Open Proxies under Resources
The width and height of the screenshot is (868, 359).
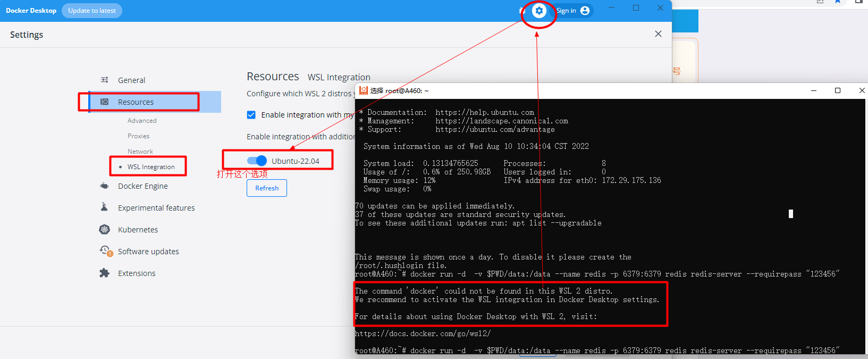pyautogui.click(x=138, y=136)
